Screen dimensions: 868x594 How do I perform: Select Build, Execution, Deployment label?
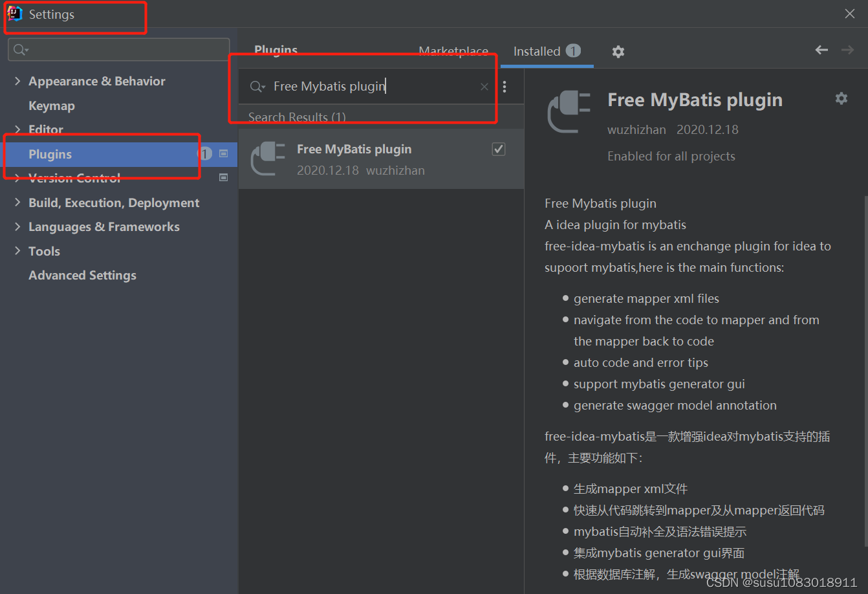(x=114, y=203)
